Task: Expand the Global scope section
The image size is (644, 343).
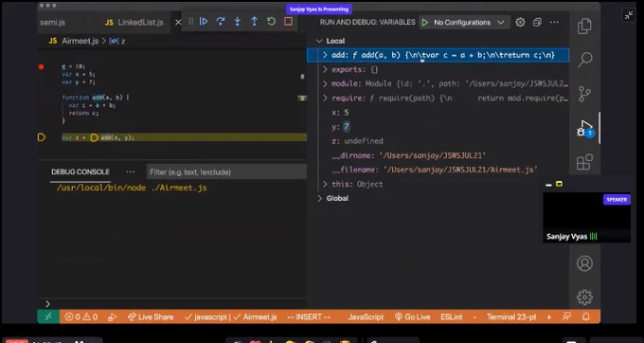Action: [319, 198]
